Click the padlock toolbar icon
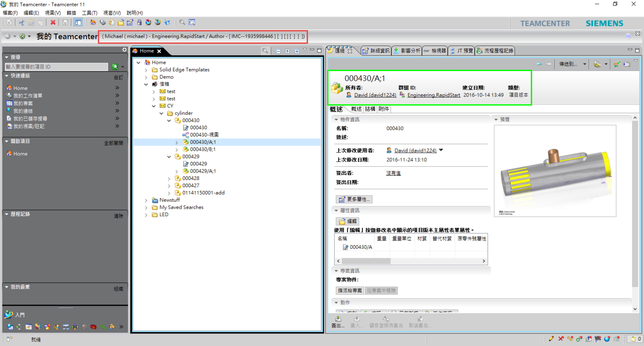This screenshot has width=644, height=346. [139, 23]
